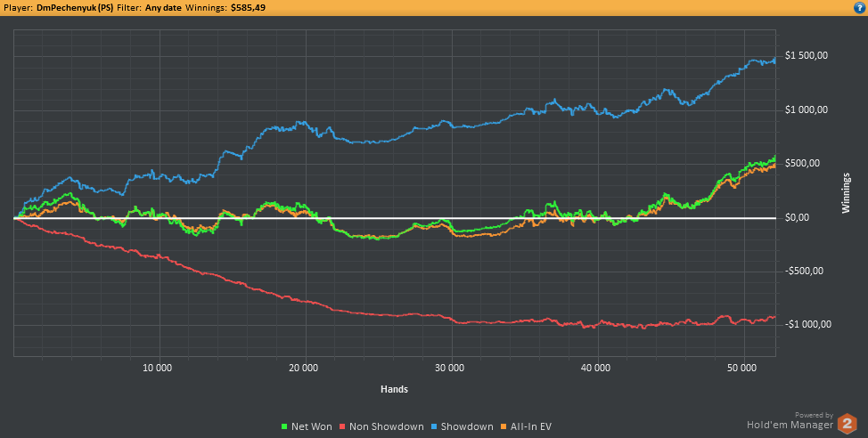Click the green Net Won color square

pos(284,427)
